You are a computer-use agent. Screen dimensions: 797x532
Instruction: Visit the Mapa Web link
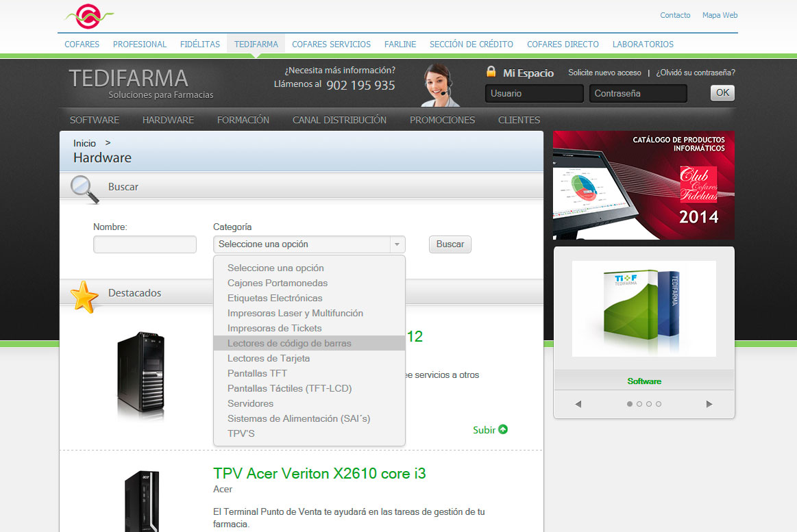(720, 15)
